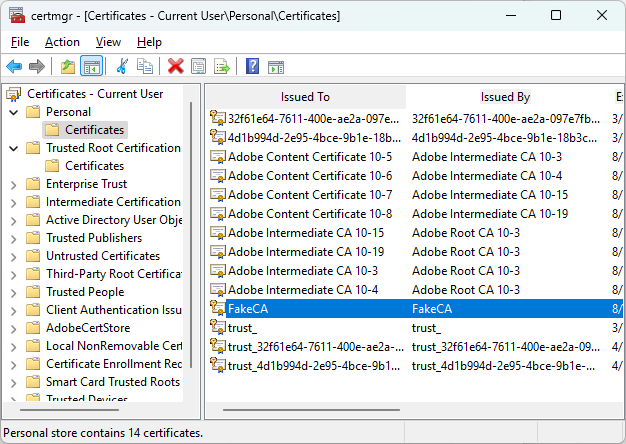This screenshot has height=444, width=626.
Task: Sort by Issued By column header
Action: click(x=505, y=97)
